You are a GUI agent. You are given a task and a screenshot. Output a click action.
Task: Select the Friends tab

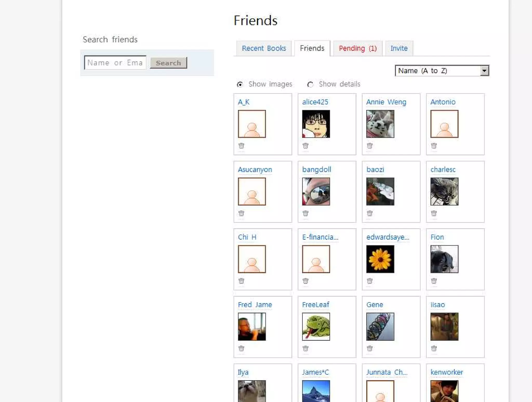[x=312, y=48]
